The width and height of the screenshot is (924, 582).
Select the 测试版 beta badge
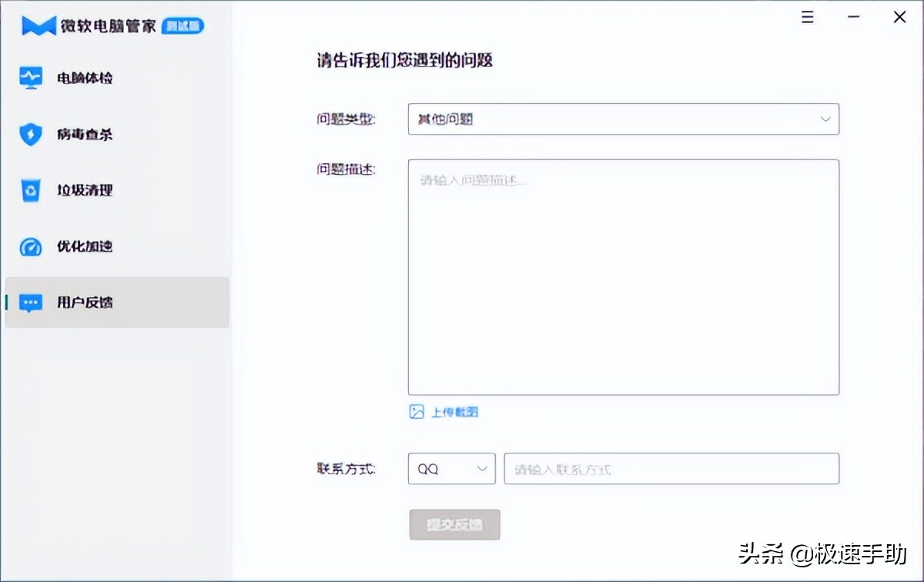click(182, 25)
